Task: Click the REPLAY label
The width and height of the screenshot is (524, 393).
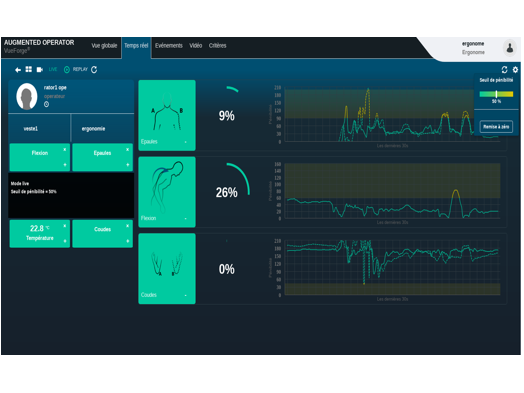Action: 80,69
